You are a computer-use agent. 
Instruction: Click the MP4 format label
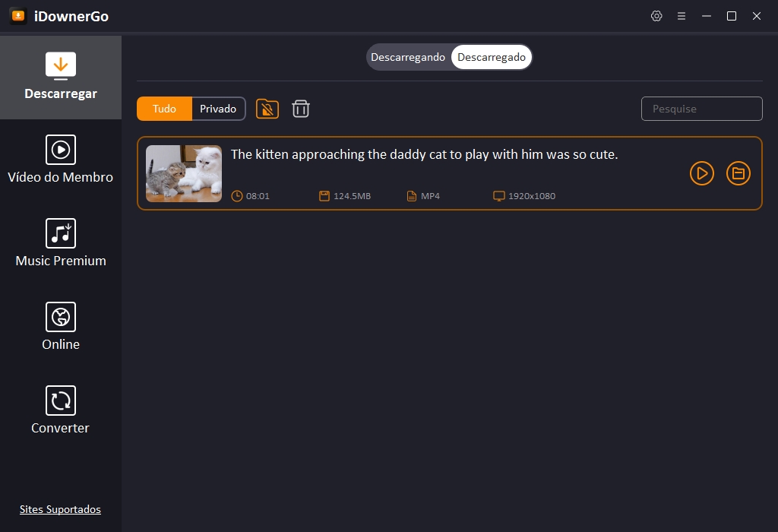(x=430, y=196)
